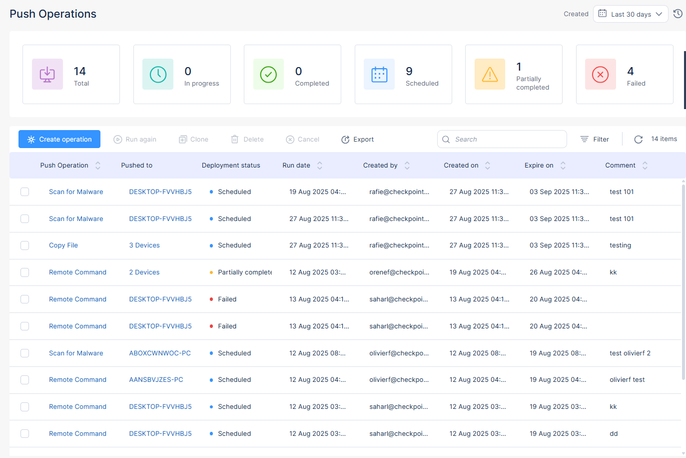Click the Create operation button
686x458 pixels.
point(59,139)
